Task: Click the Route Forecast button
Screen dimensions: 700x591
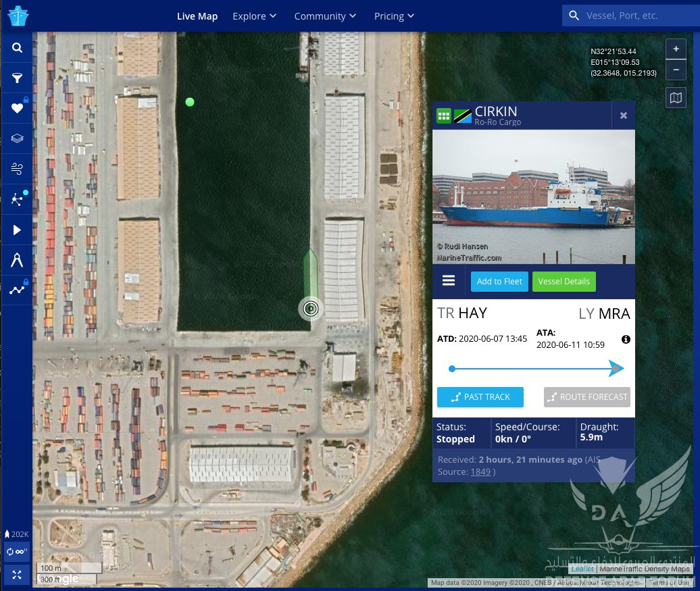Action: [x=587, y=397]
